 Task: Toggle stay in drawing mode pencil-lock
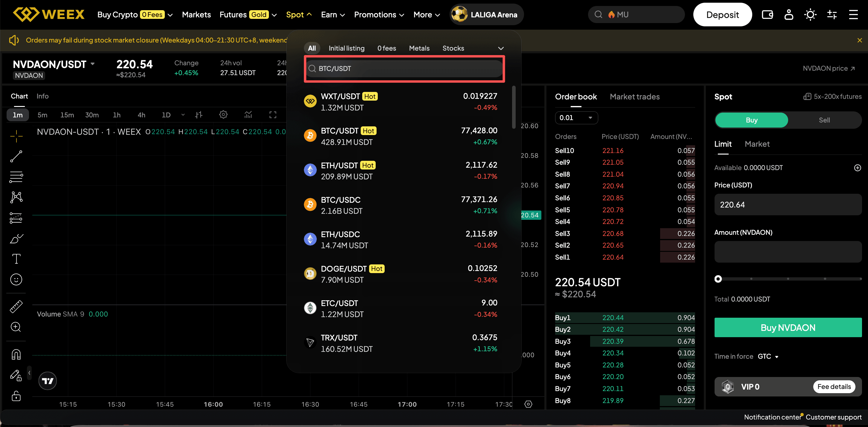16,375
